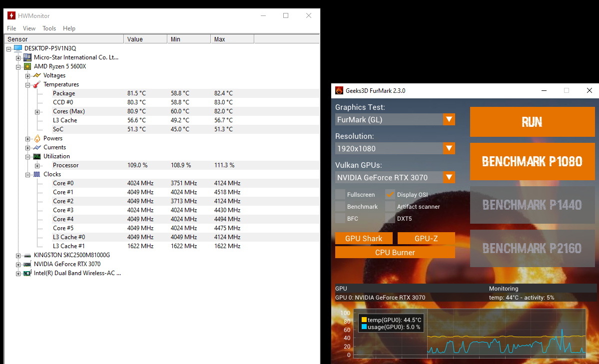This screenshot has height=364, width=599.
Task: Click the Clocks waveform icon
Action: click(37, 174)
